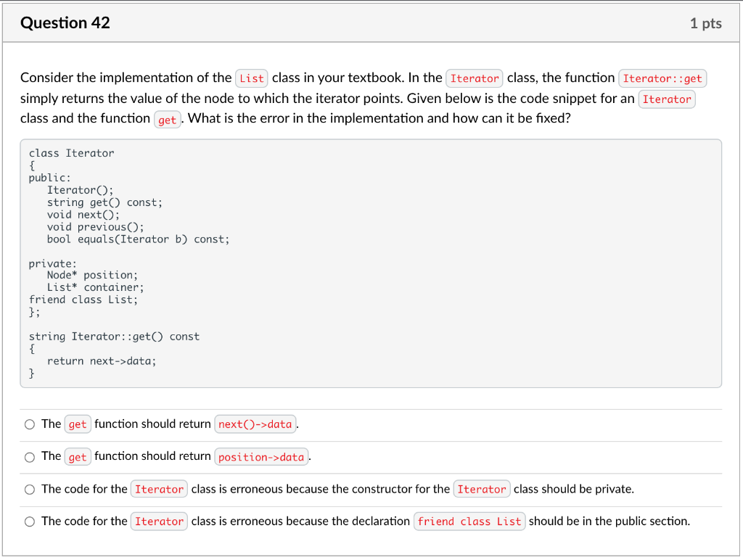
Task: Click the "next()->data" code token
Action: coord(255,424)
